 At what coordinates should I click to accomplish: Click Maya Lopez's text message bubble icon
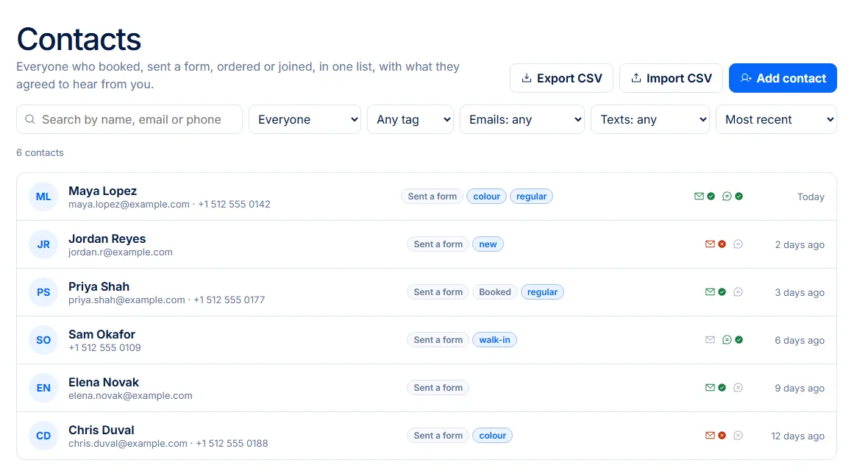tap(727, 196)
